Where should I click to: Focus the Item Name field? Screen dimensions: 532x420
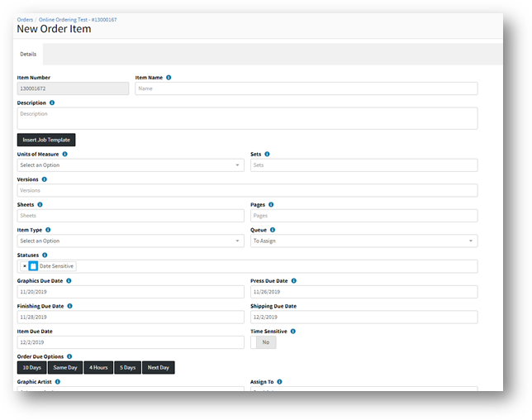click(x=306, y=88)
